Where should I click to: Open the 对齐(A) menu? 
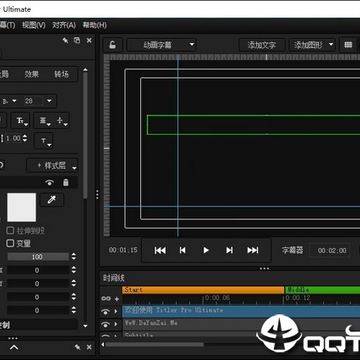(x=64, y=25)
